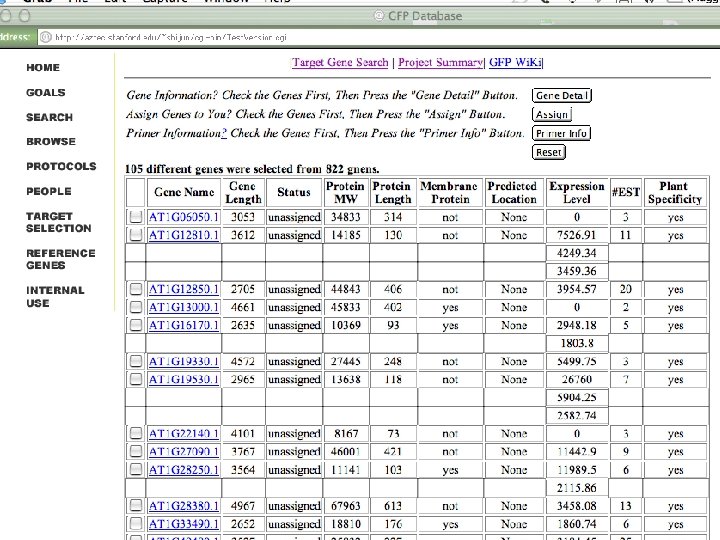Open the Target Gene Search link
720x540 pixels.
340,62
